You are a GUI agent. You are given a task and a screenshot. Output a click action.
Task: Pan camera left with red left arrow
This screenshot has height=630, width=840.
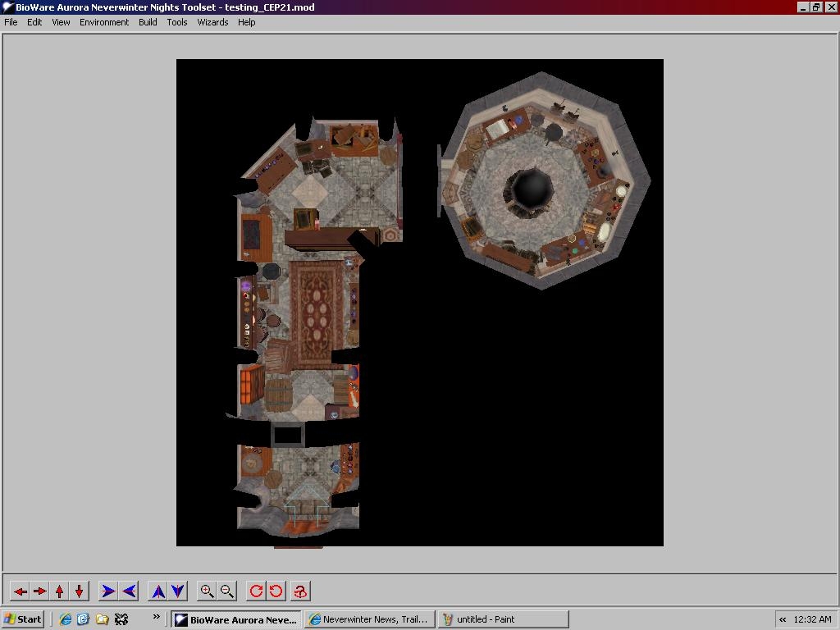click(x=21, y=591)
